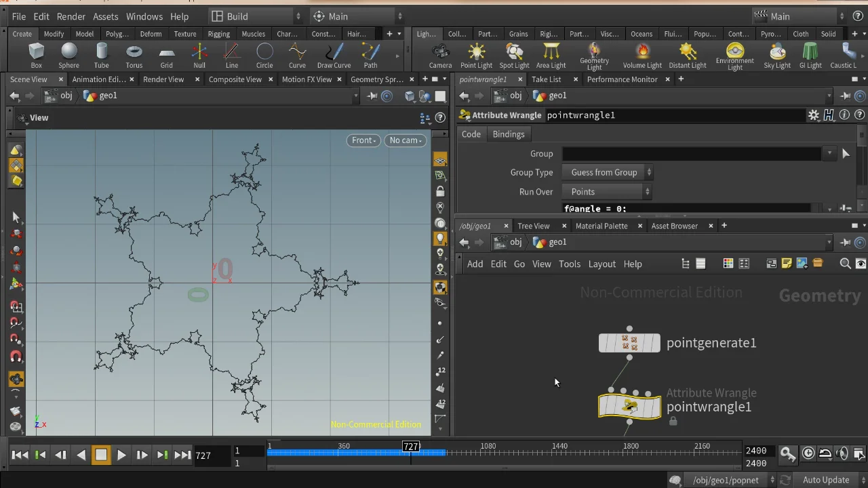Toggle real-time playback on the timeline
868x488 pixels.
click(808, 453)
